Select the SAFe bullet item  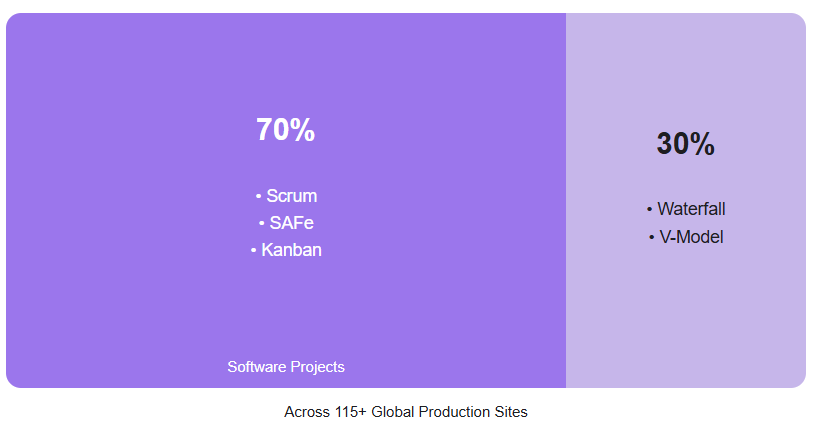[286, 223]
